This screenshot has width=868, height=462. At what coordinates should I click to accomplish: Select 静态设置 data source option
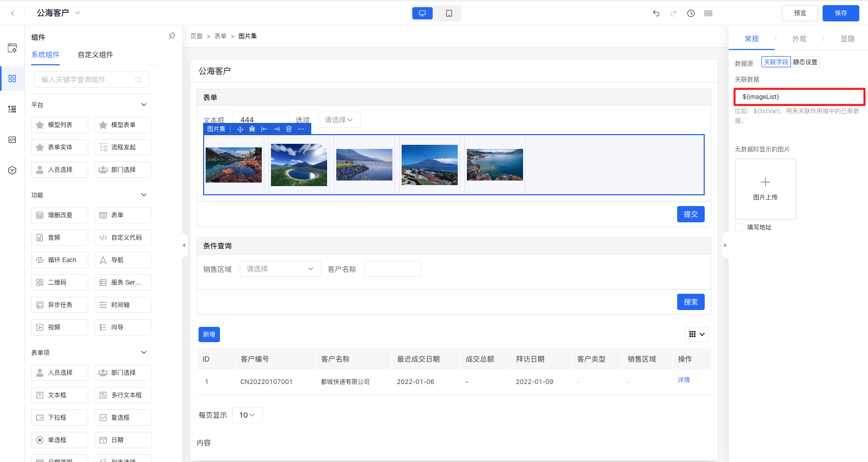pyautogui.click(x=805, y=62)
